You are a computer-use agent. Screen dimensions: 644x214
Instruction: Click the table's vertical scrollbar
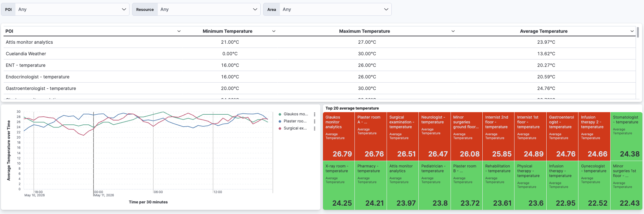638,32
